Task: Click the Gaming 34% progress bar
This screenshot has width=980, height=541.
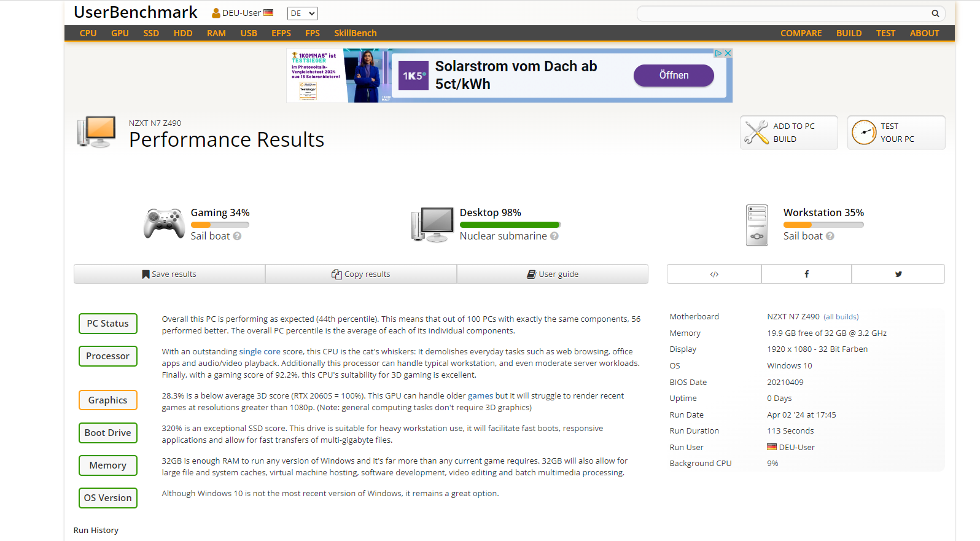Action: (220, 225)
